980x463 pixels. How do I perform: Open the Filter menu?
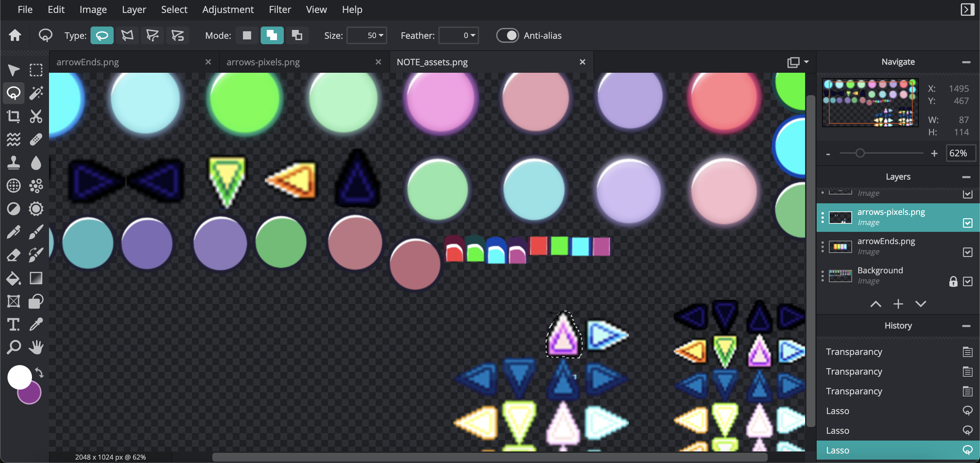280,10
